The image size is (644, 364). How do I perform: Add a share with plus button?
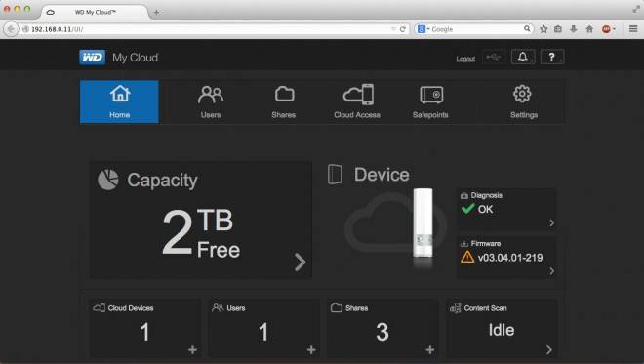click(x=430, y=350)
